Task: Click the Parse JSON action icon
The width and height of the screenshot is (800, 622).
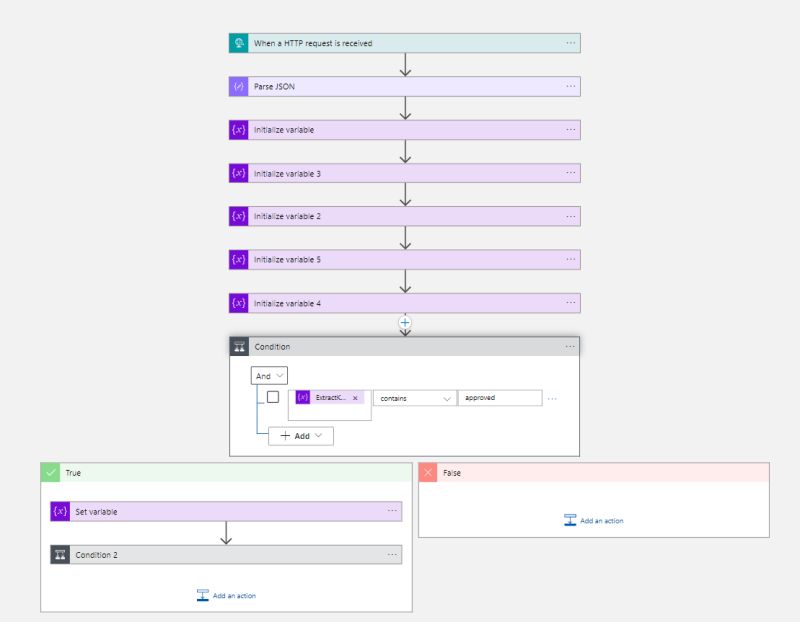Action: (238, 87)
